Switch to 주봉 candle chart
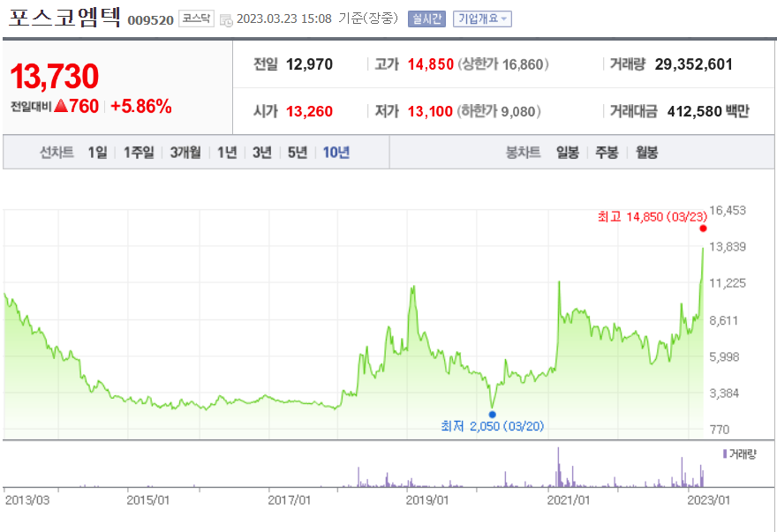Viewport: 777px width, 532px height. pyautogui.click(x=607, y=153)
